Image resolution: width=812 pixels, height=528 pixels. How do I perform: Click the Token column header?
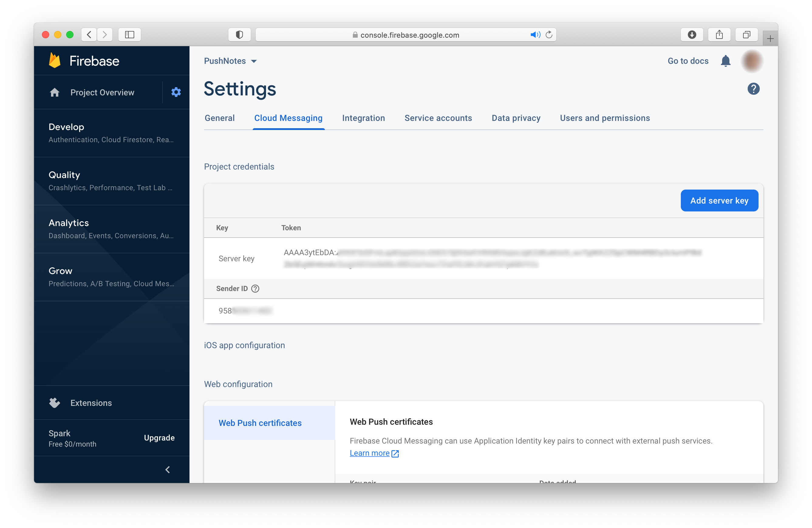pos(291,228)
